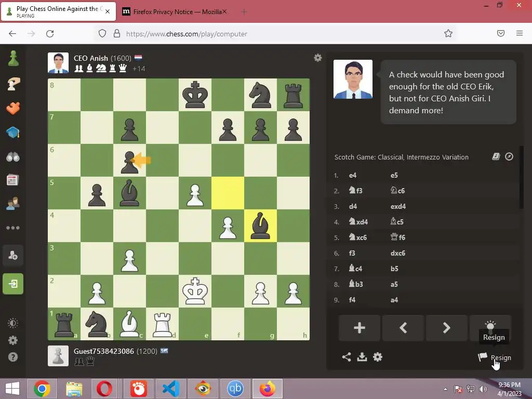
Task: Click the add friend sidebar icon
Action: tap(13, 255)
